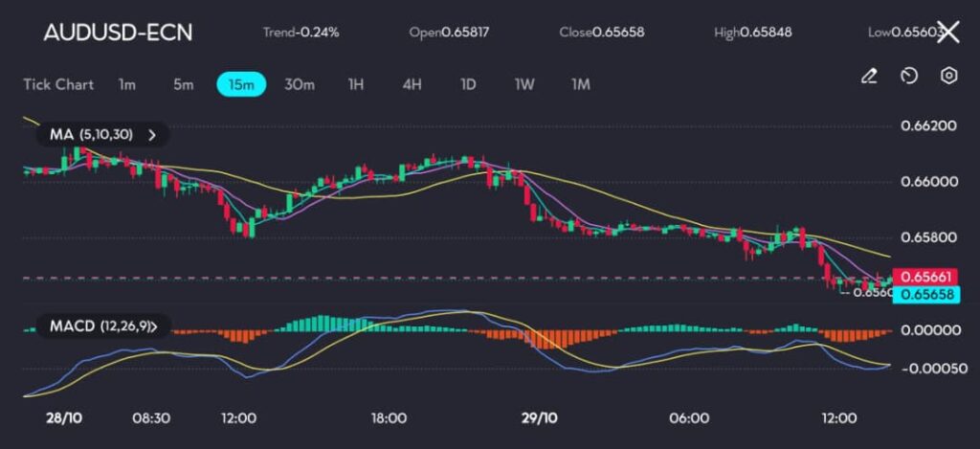
Task: Open chart settings hexagon icon
Action: 948,76
